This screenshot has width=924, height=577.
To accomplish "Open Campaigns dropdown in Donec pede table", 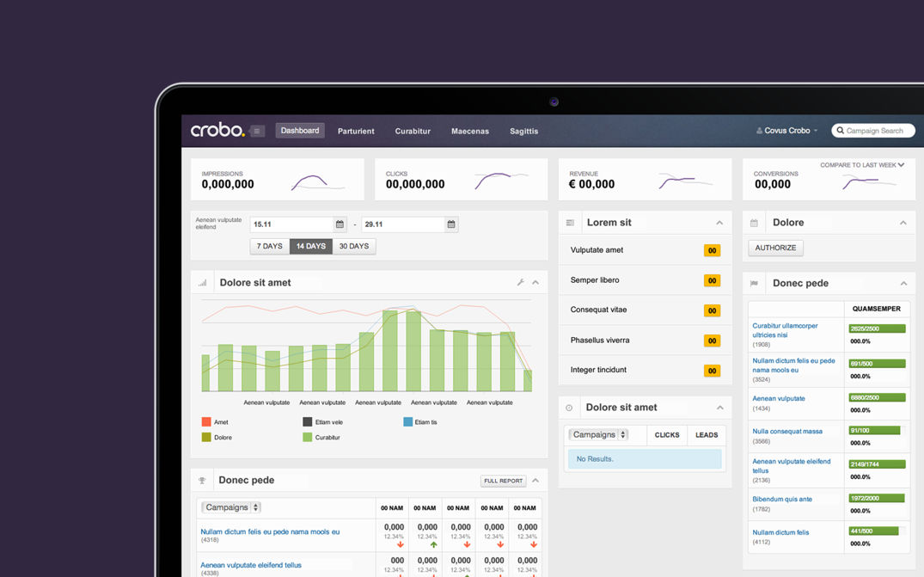I will pos(231,507).
